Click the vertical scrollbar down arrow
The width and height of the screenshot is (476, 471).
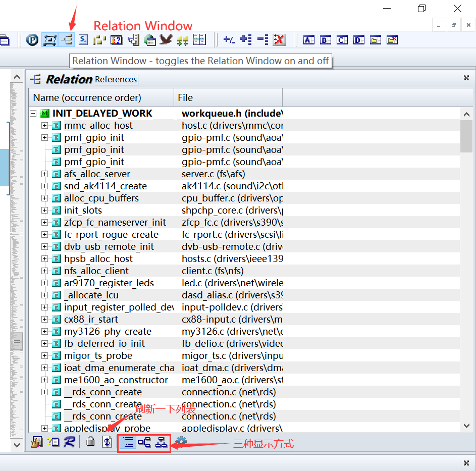point(466,426)
